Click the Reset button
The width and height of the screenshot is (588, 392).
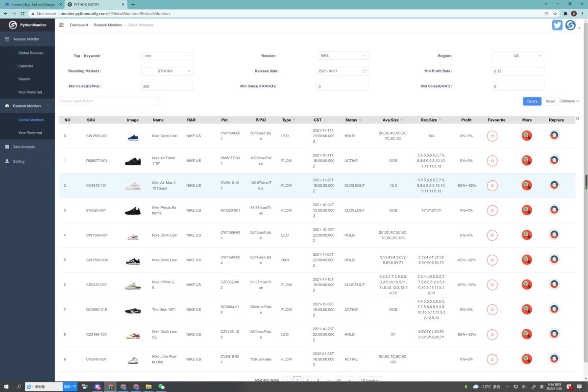[550, 101]
